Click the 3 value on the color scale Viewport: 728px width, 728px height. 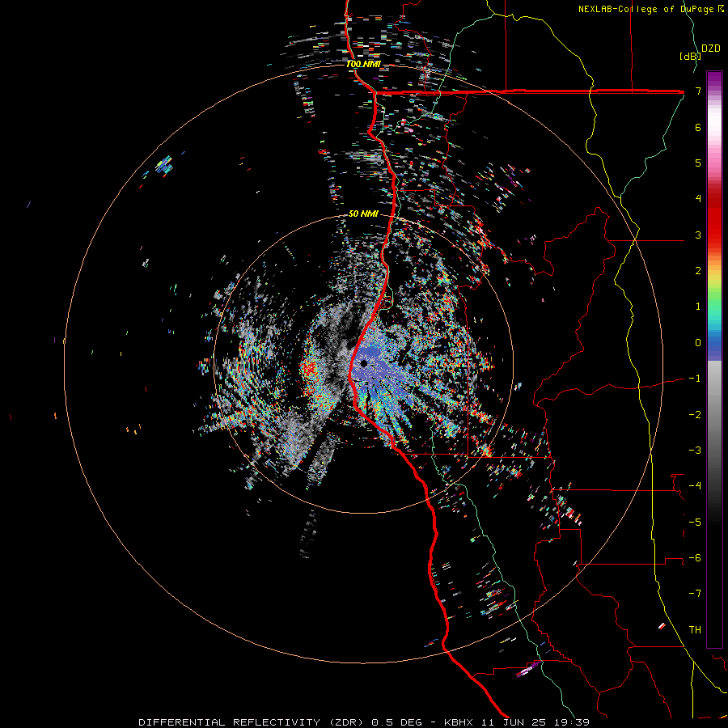[698, 235]
